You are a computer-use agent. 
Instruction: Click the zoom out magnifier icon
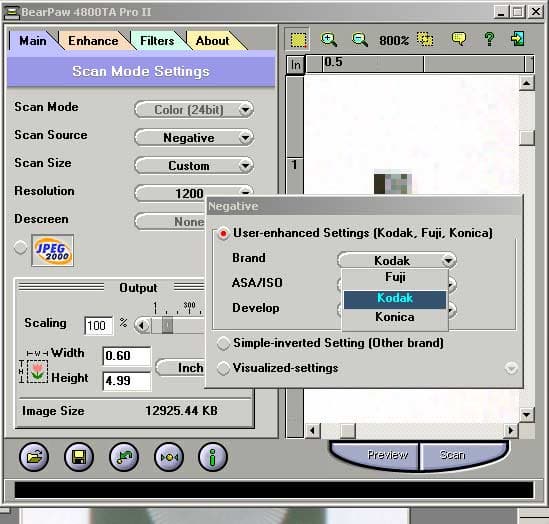pos(360,39)
